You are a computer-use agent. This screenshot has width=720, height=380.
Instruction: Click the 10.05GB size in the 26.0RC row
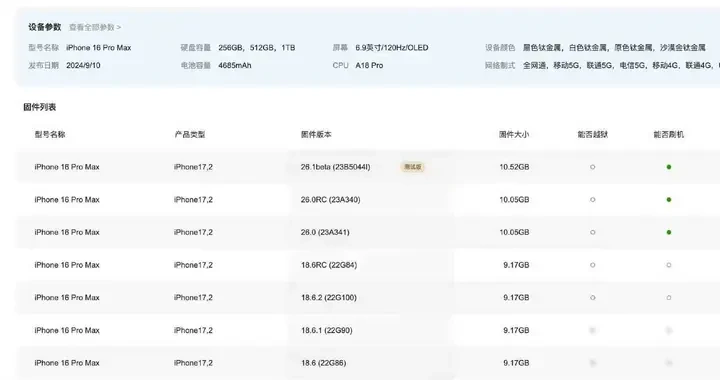[514, 200]
